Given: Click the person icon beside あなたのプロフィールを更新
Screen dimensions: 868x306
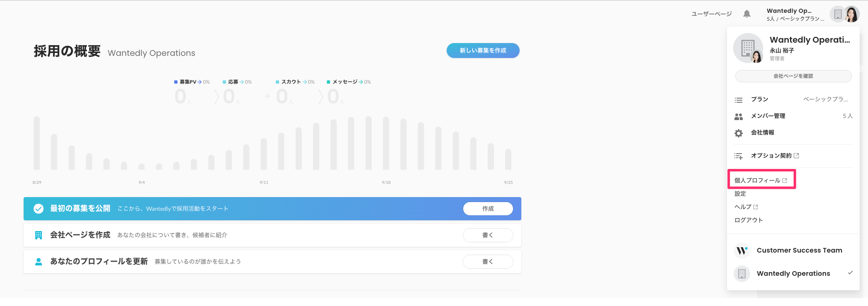Looking at the screenshot, I should click(x=39, y=262).
